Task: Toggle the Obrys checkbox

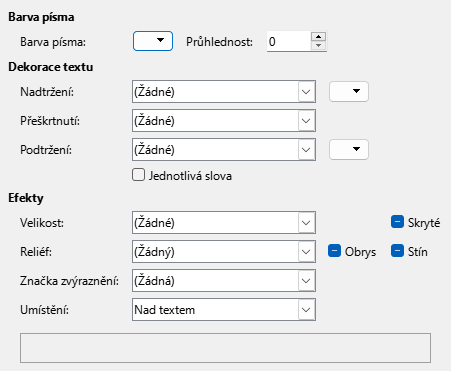Action: (334, 251)
